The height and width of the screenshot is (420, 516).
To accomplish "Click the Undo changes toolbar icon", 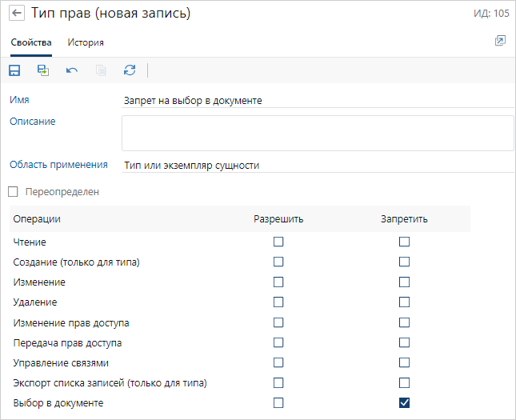I will (x=72, y=70).
